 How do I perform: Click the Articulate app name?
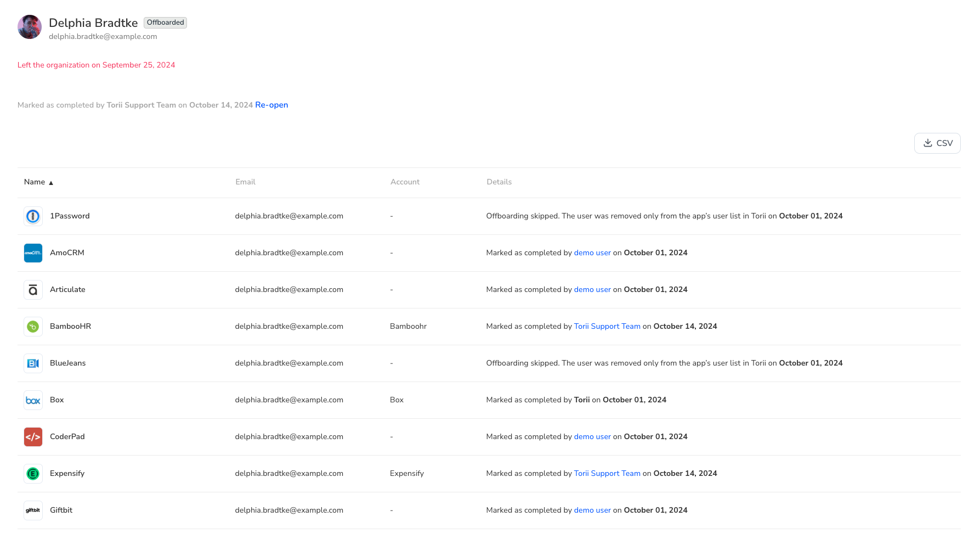point(67,290)
